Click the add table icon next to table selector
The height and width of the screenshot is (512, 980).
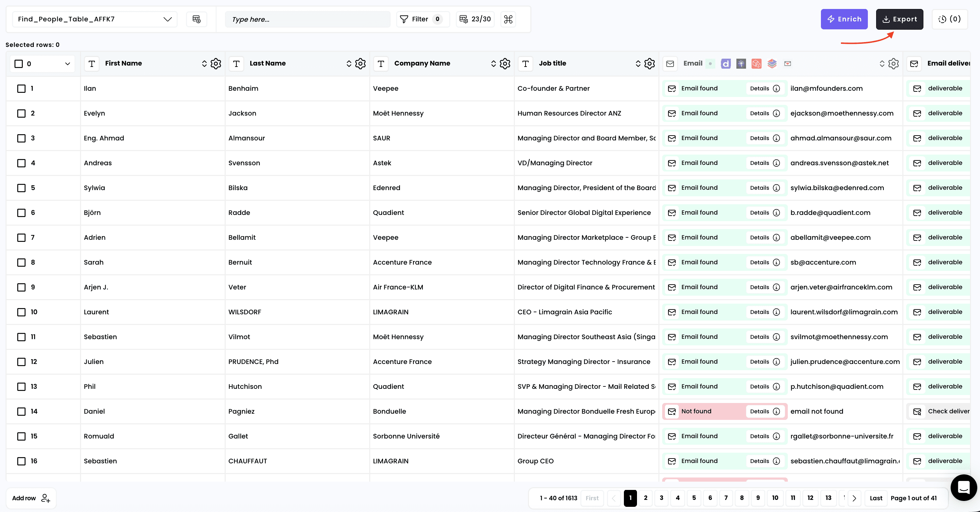pos(196,19)
